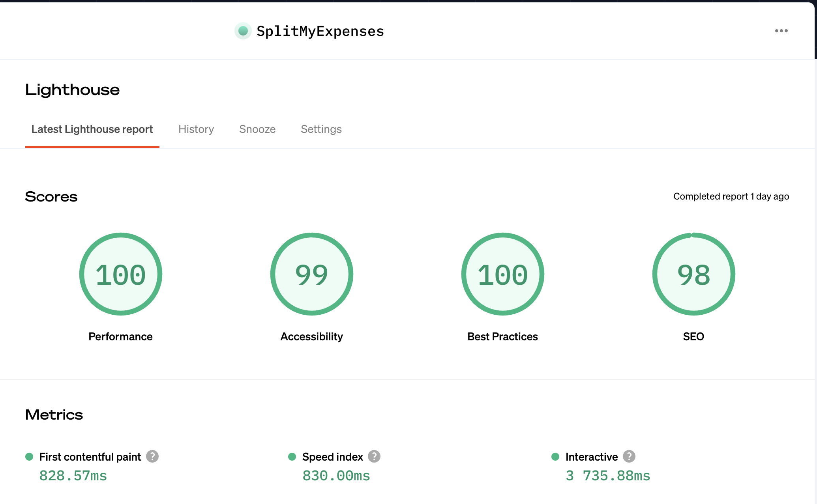
Task: Click the Scores section heading
Action: point(51,196)
